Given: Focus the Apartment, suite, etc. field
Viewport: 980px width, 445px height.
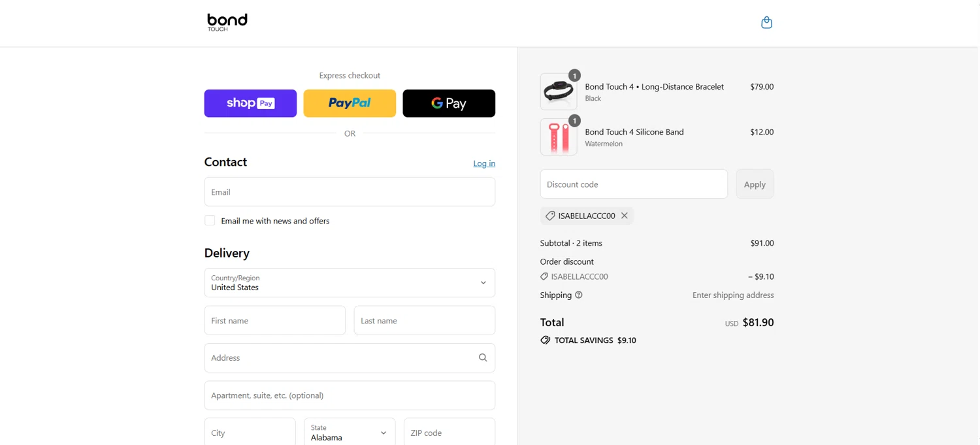Looking at the screenshot, I should [x=350, y=395].
